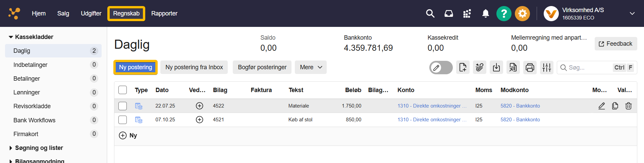The height and width of the screenshot is (163, 644).
Task: Copy the Materiale posting using the duplicate icon
Action: point(615,106)
